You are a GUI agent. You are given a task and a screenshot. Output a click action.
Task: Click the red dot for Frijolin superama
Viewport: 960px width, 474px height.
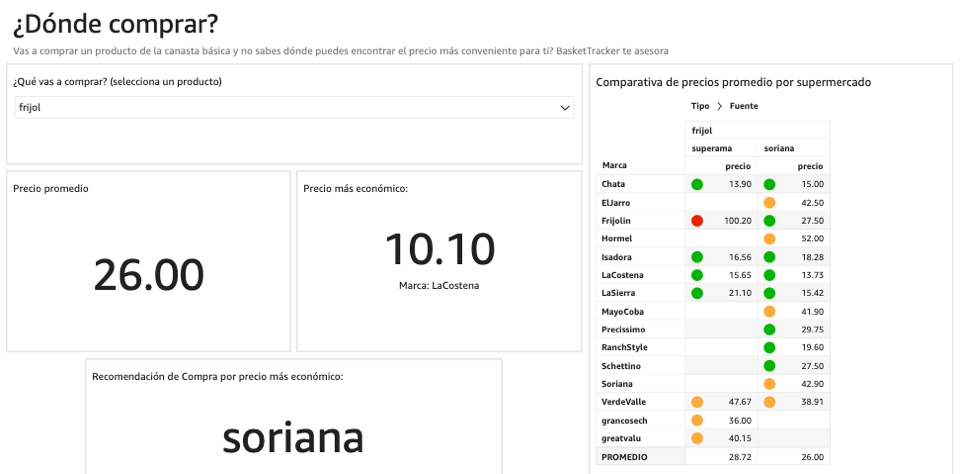pyautogui.click(x=697, y=220)
